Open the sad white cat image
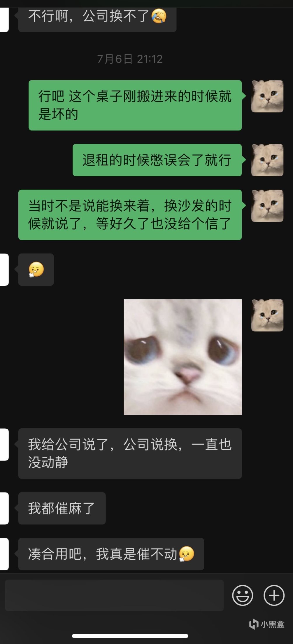 point(183,357)
